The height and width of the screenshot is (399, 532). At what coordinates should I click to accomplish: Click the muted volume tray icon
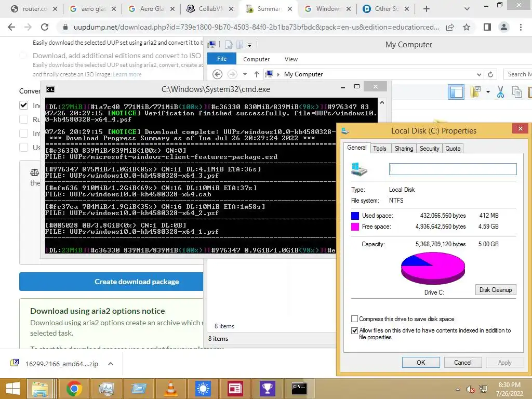pos(470,389)
